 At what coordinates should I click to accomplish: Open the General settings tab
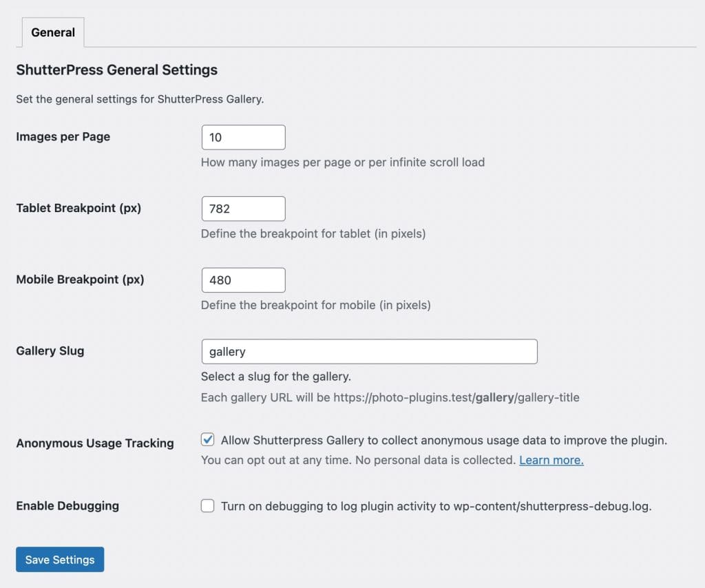53,32
